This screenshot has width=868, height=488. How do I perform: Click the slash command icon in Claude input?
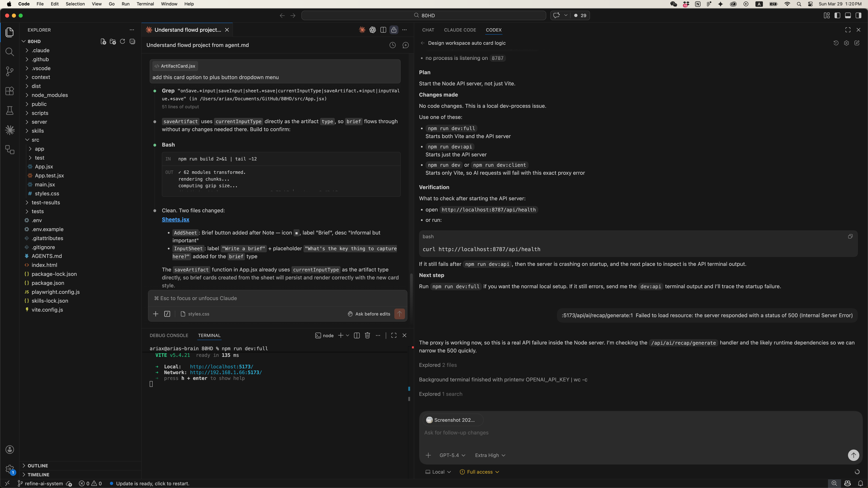tap(167, 314)
